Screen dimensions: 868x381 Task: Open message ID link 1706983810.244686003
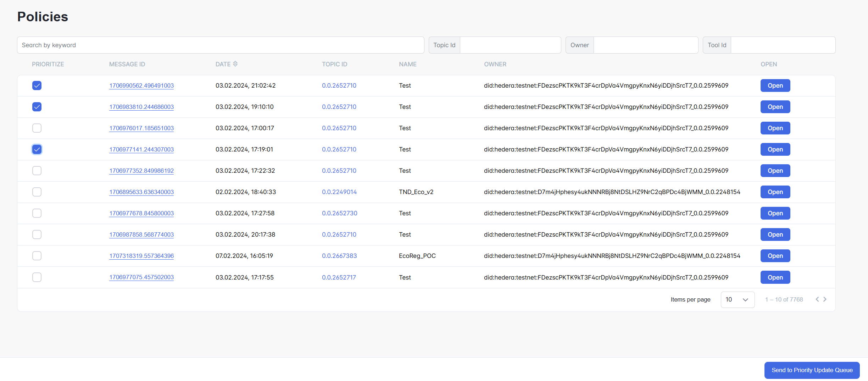click(141, 107)
